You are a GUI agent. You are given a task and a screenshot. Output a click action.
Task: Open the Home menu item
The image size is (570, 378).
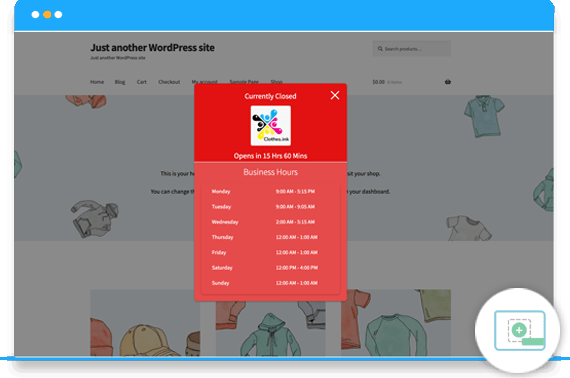tap(97, 82)
